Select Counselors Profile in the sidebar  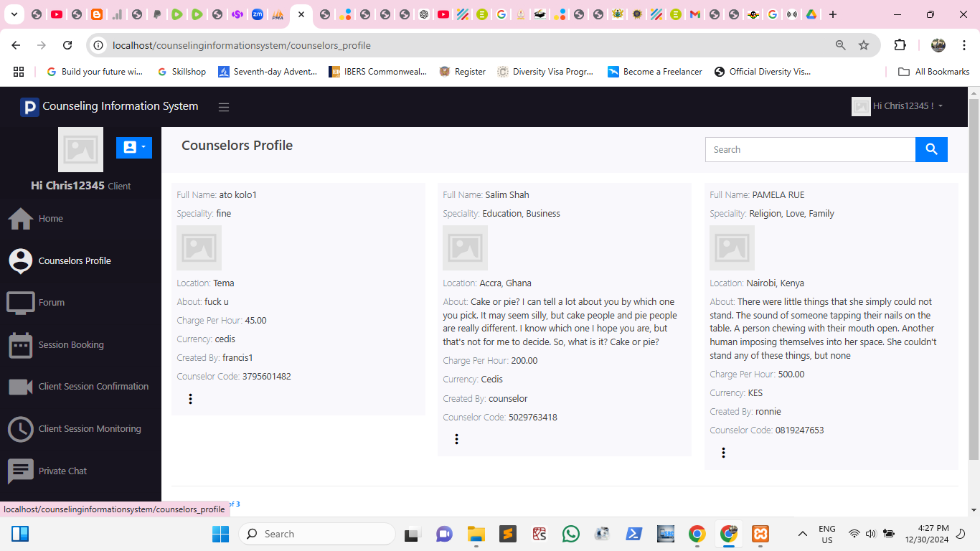[x=75, y=261]
